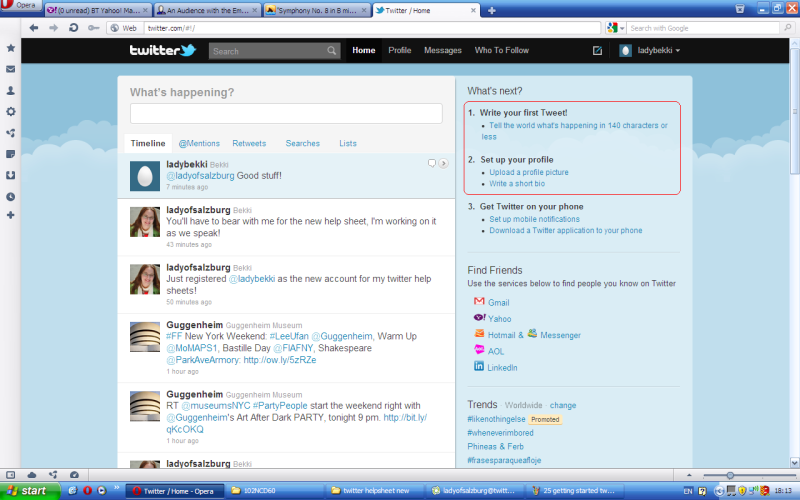Click the EN language indicator in the tray
The height and width of the screenshot is (500, 800).
(688, 491)
